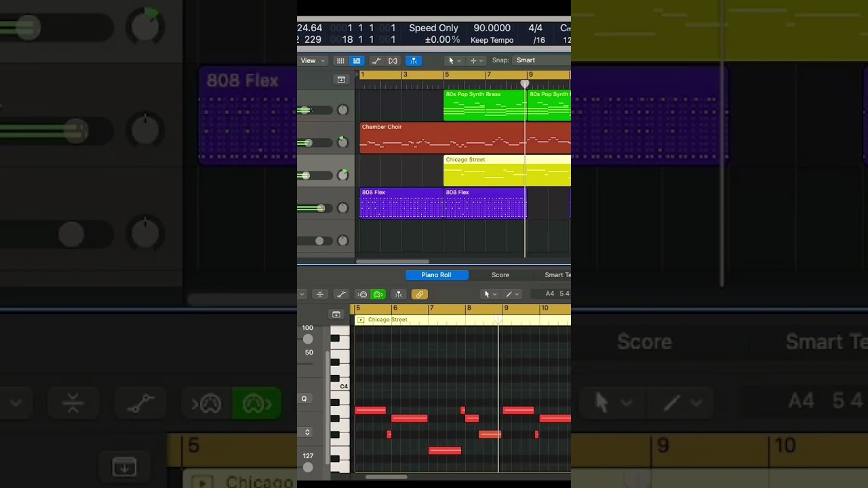868x488 pixels.
Task: Open pointer tool menu in Tracks toolbar
Action: 454,61
